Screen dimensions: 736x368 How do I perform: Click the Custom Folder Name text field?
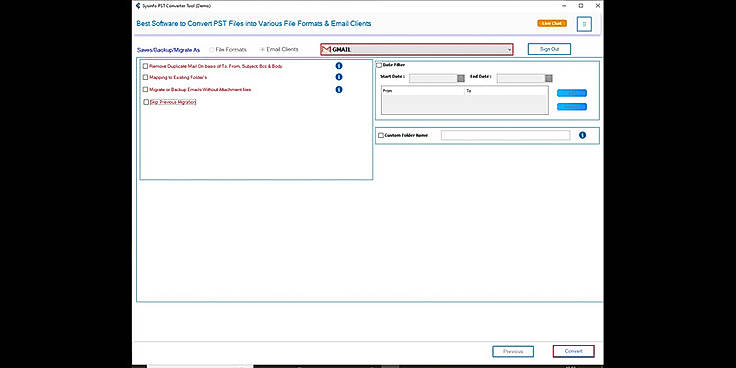point(506,135)
